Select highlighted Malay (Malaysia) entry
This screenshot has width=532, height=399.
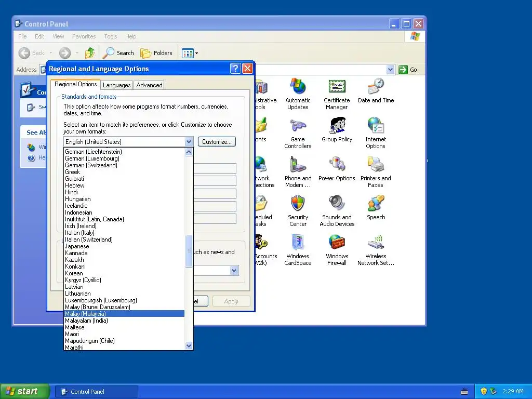click(x=124, y=314)
